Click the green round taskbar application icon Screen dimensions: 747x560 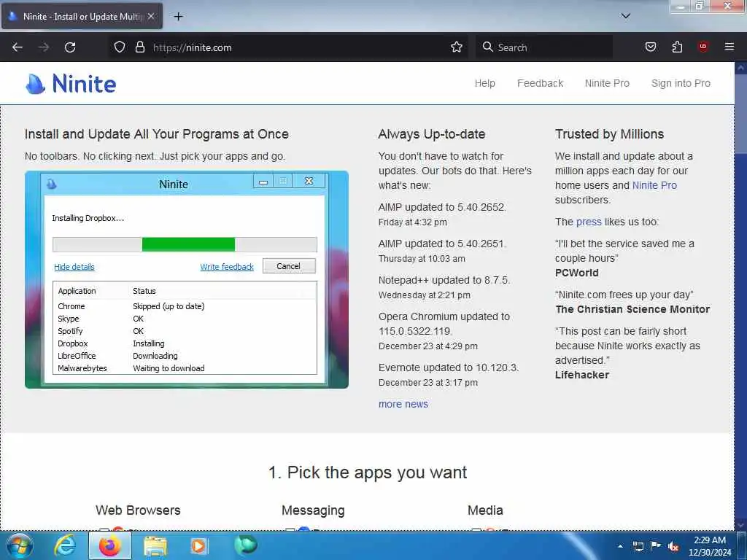point(246,545)
